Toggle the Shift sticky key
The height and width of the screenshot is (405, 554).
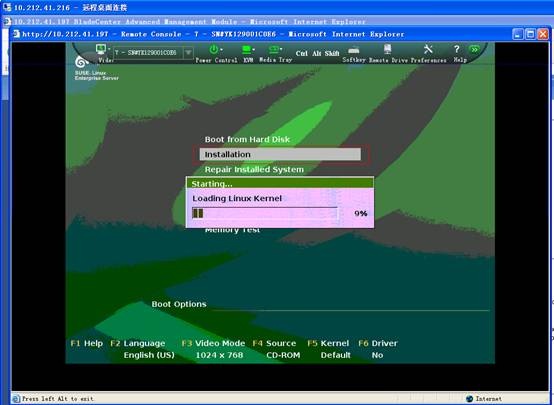pyautogui.click(x=332, y=53)
